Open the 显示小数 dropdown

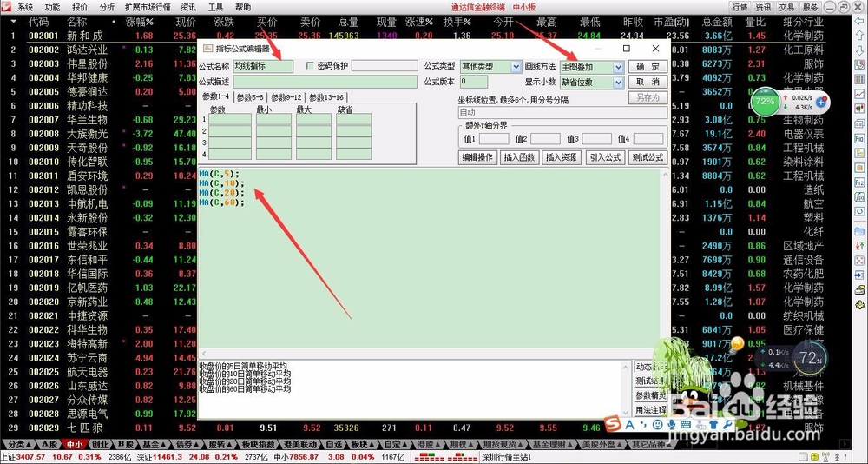click(618, 83)
